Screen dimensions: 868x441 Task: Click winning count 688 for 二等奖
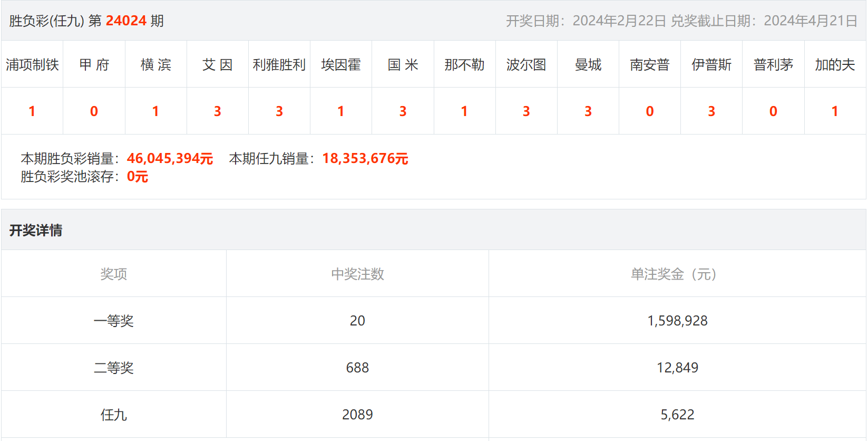pos(357,368)
